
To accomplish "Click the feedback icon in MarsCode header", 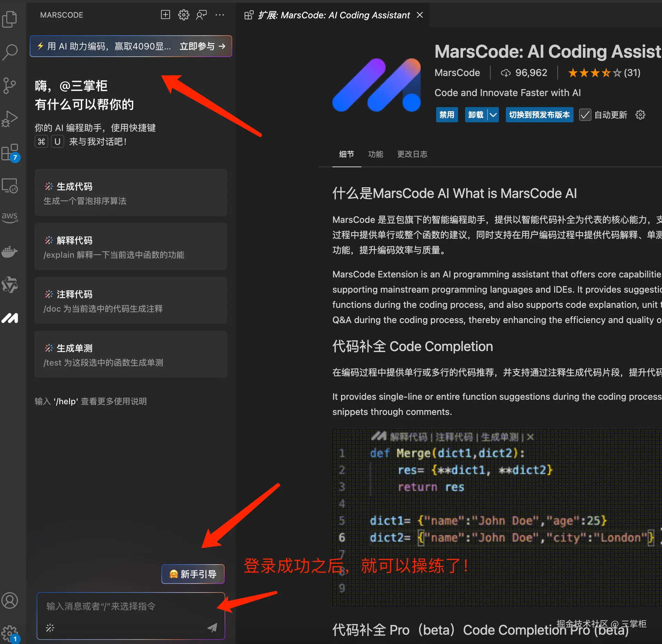I will (x=201, y=15).
